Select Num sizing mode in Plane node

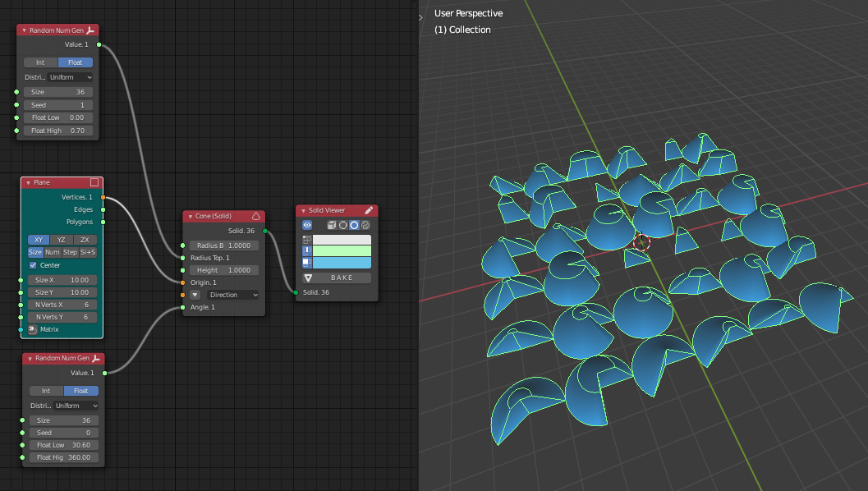[53, 252]
